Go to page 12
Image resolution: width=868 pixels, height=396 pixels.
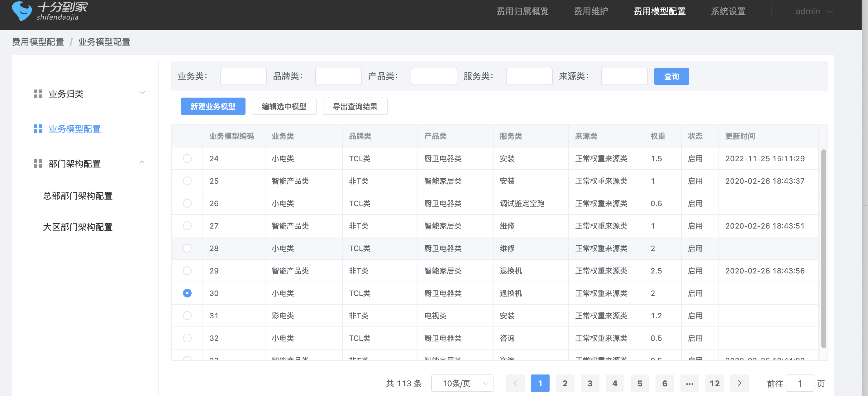click(714, 383)
